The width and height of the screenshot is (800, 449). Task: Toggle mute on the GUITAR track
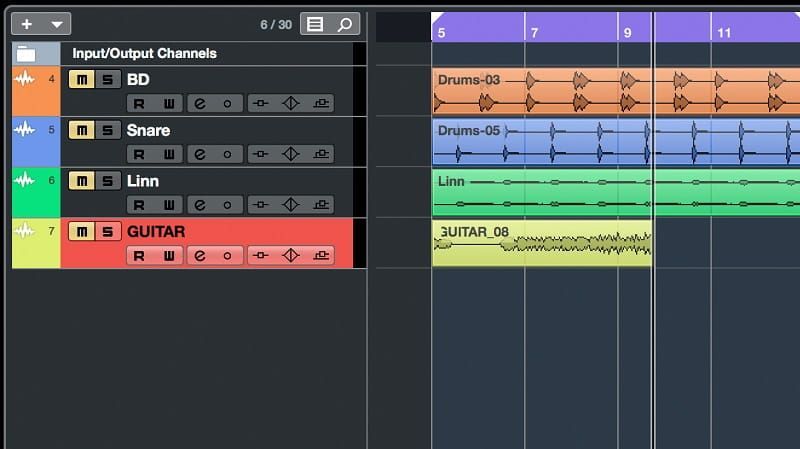(82, 232)
